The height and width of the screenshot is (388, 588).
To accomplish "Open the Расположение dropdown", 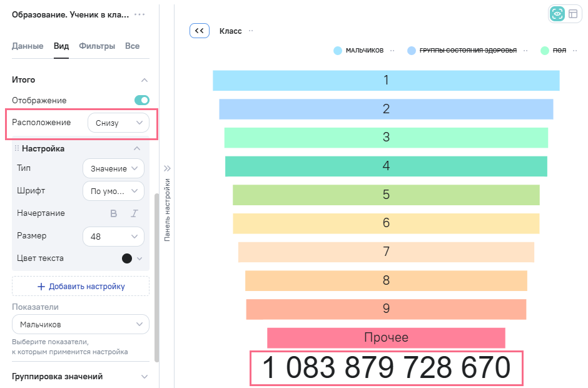I will coord(118,123).
